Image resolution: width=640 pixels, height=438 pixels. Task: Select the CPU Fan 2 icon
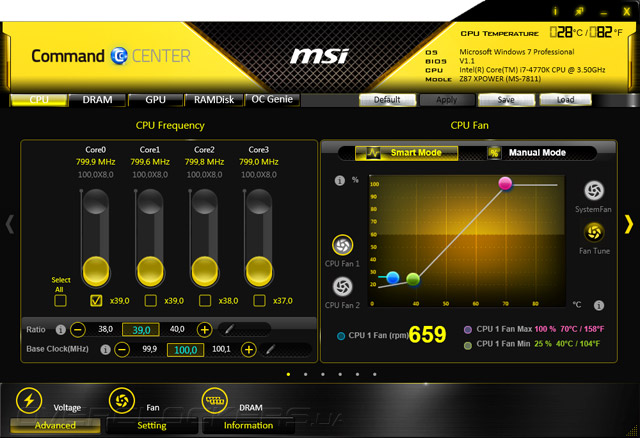342,286
